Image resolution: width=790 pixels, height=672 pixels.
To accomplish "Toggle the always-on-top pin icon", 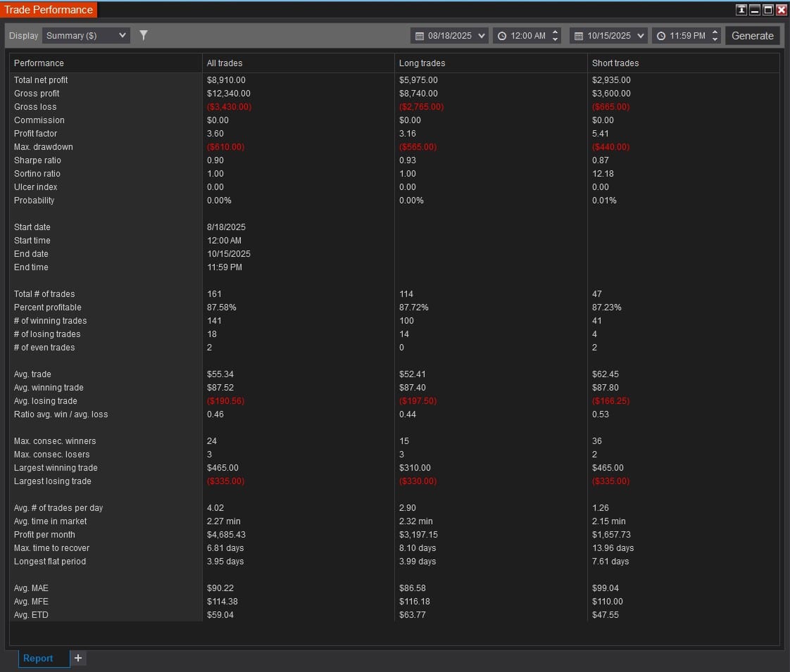I will click(741, 10).
